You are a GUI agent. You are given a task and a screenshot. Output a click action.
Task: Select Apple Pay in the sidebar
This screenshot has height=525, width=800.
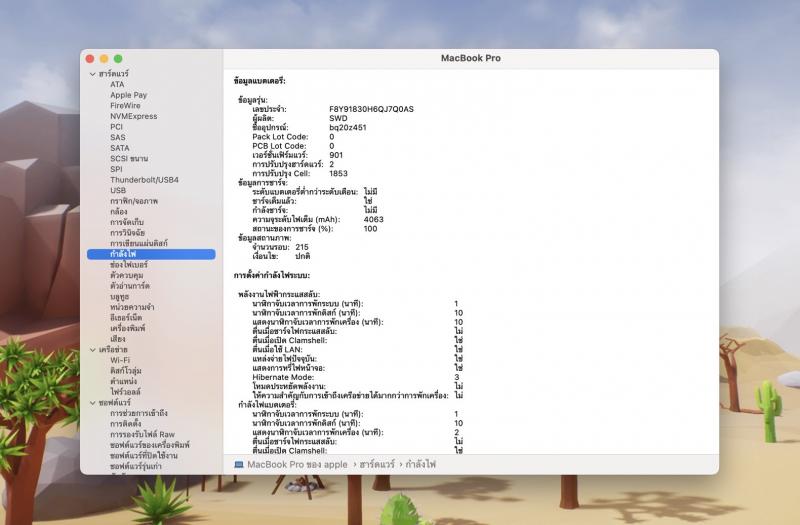[x=128, y=95]
